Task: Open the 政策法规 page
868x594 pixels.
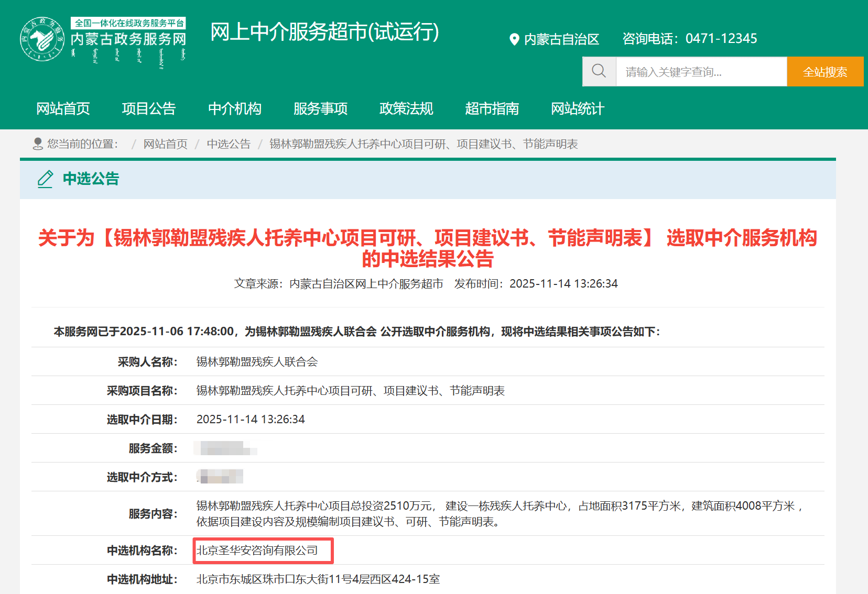Action: [406, 109]
